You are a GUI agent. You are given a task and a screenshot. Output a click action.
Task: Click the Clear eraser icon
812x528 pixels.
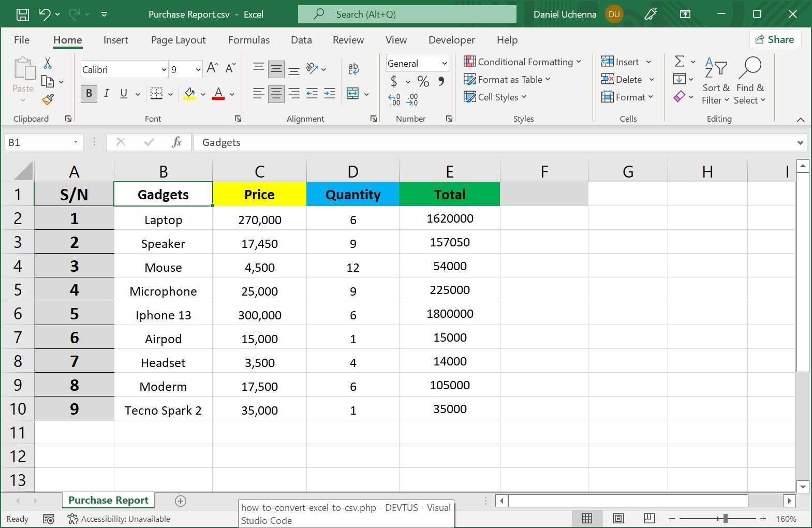[x=679, y=97]
